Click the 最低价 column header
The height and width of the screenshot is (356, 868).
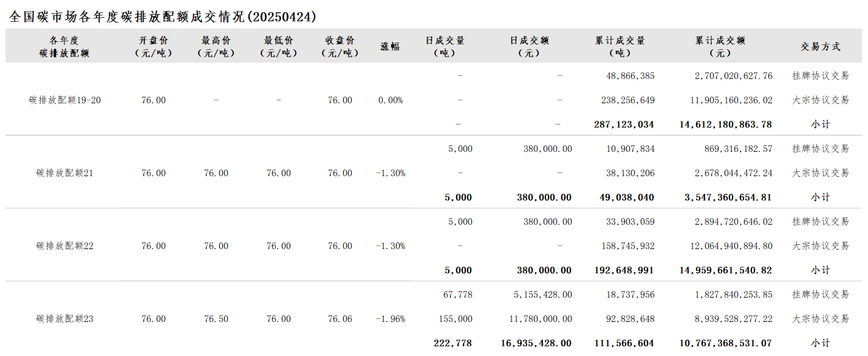279,46
